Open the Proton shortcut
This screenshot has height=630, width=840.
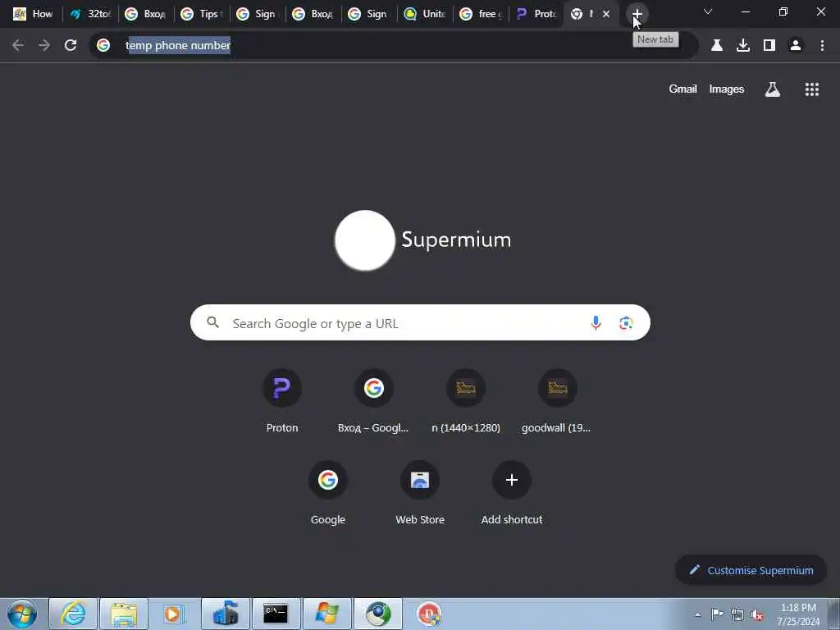282,400
